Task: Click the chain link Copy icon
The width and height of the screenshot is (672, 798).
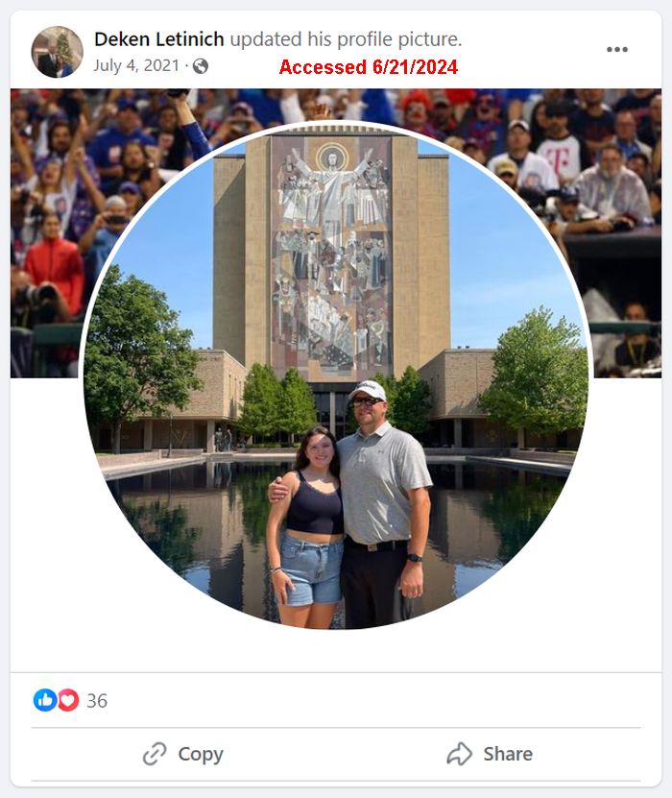Action: coord(155,754)
